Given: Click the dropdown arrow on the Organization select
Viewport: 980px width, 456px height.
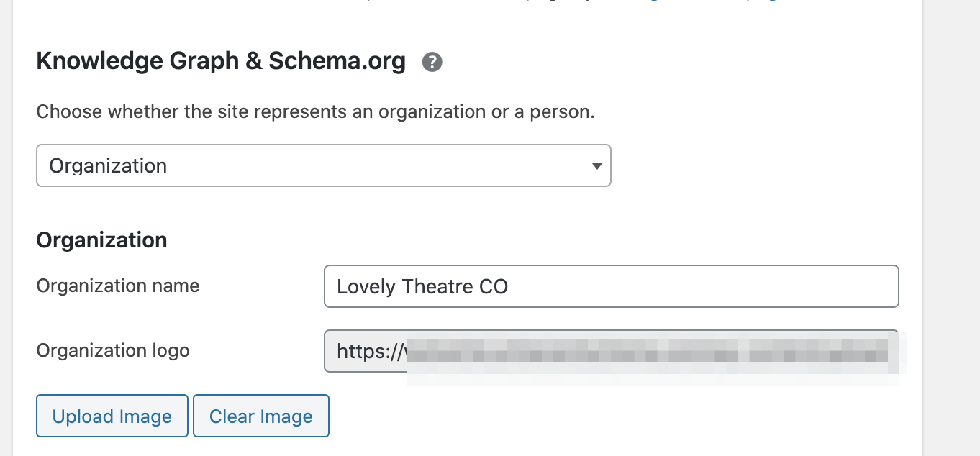Looking at the screenshot, I should pos(596,166).
